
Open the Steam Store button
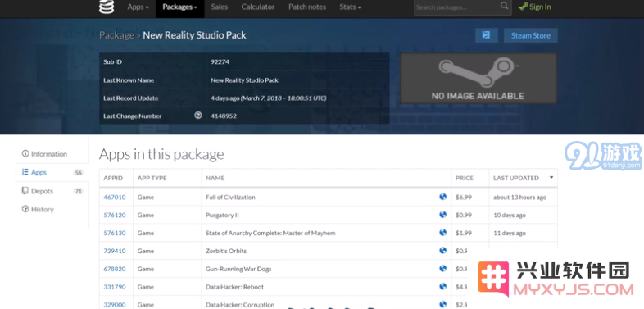coord(530,35)
